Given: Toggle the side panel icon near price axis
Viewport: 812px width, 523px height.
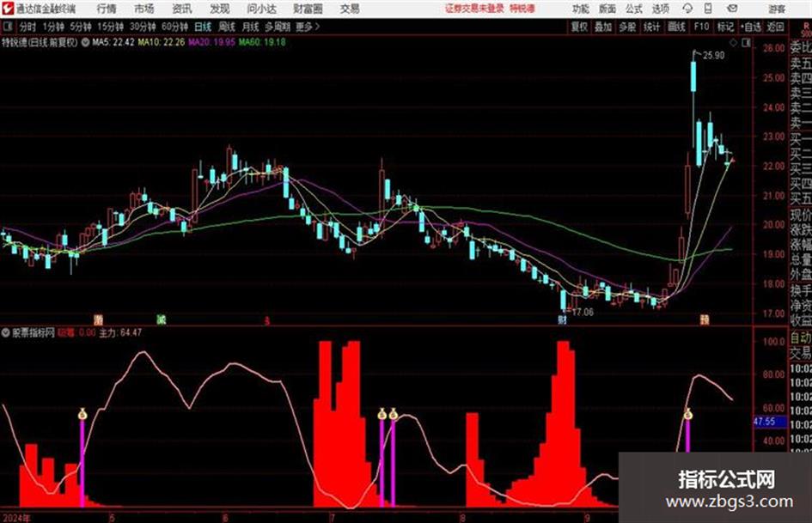Looking at the screenshot, I should (746, 43).
